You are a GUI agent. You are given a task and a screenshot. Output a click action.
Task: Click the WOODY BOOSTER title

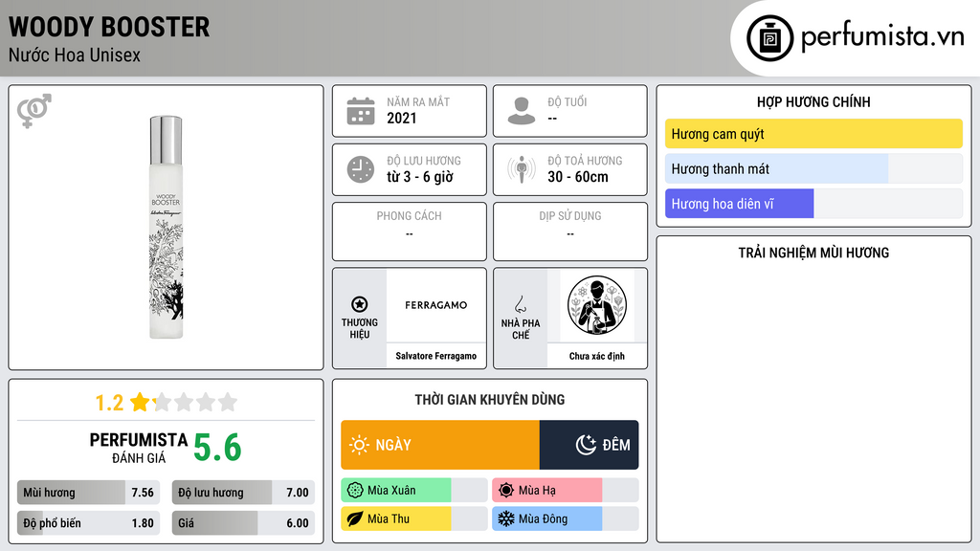(109, 27)
